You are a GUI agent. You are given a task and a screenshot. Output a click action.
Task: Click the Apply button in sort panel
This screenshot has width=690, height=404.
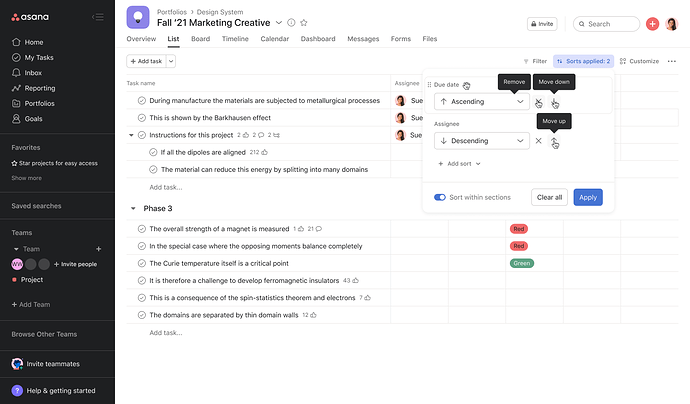point(588,197)
